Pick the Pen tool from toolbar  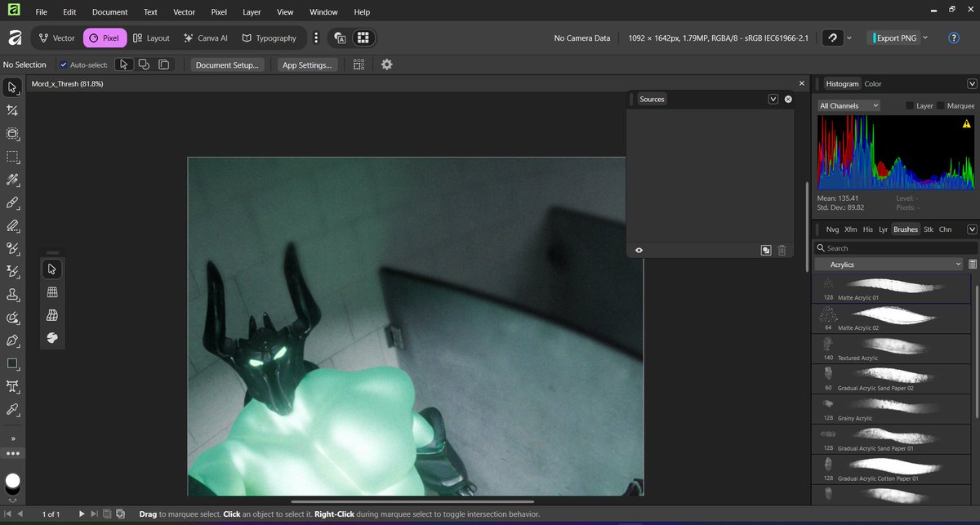[x=12, y=340]
